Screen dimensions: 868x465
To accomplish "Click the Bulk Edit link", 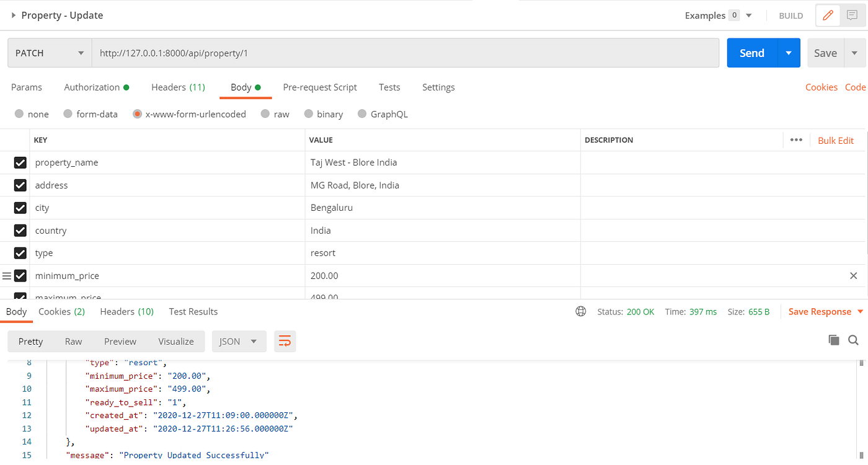I will 836,140.
